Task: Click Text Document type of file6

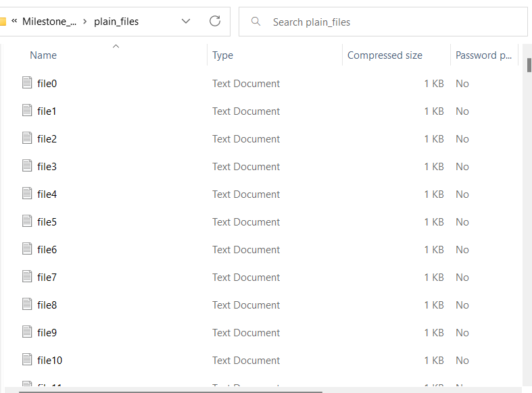Action: tap(246, 250)
